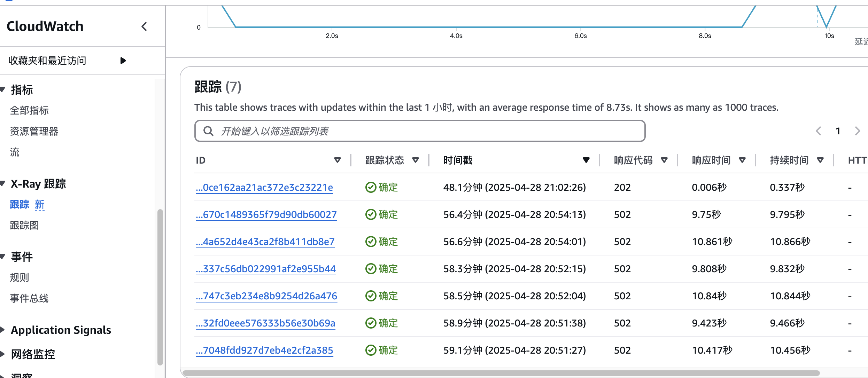Sort by 跟踪状态 column arrow
The image size is (868, 378).
click(415, 160)
